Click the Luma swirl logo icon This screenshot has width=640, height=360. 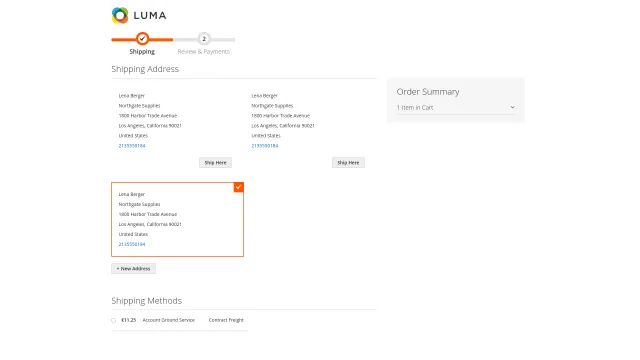pyautogui.click(x=120, y=16)
